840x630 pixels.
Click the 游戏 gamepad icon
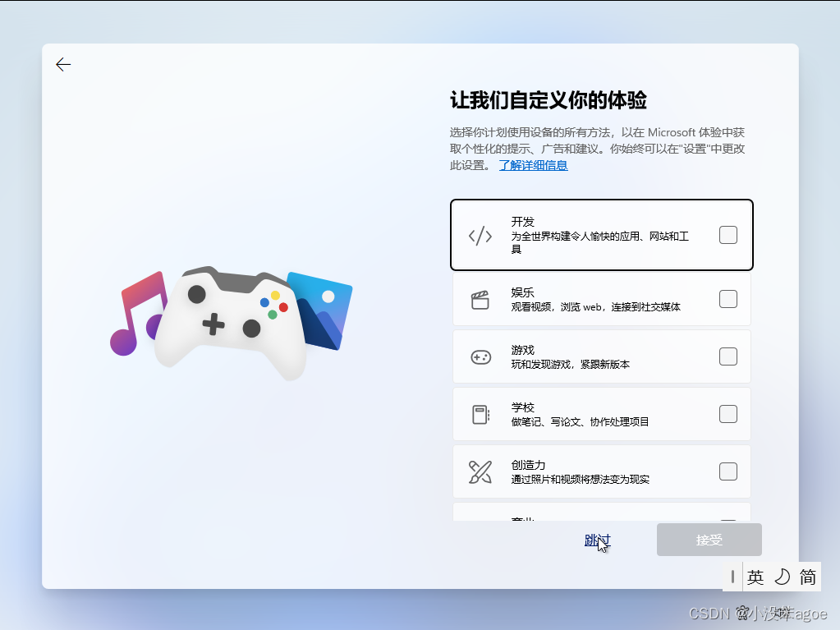pyautogui.click(x=480, y=356)
